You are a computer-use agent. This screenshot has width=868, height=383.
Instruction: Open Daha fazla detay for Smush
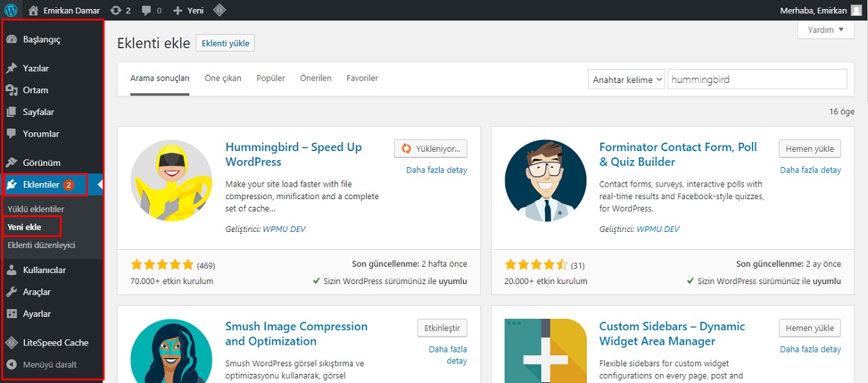click(448, 355)
